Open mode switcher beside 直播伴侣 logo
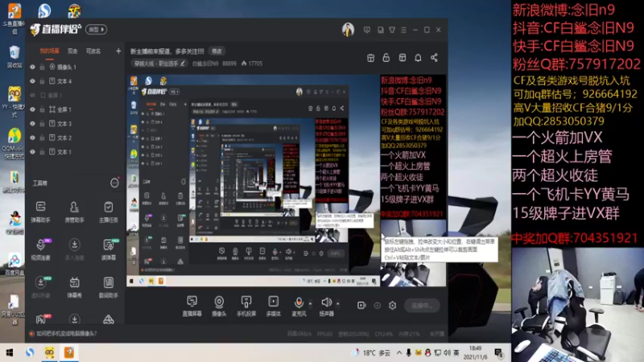This screenshot has width=644, height=362. 96,30
